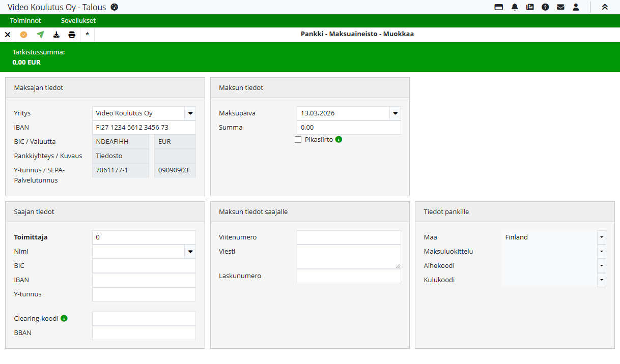Image resolution: width=620 pixels, height=364 pixels.
Task: Open the Sovellukset menu
Action: (x=78, y=21)
